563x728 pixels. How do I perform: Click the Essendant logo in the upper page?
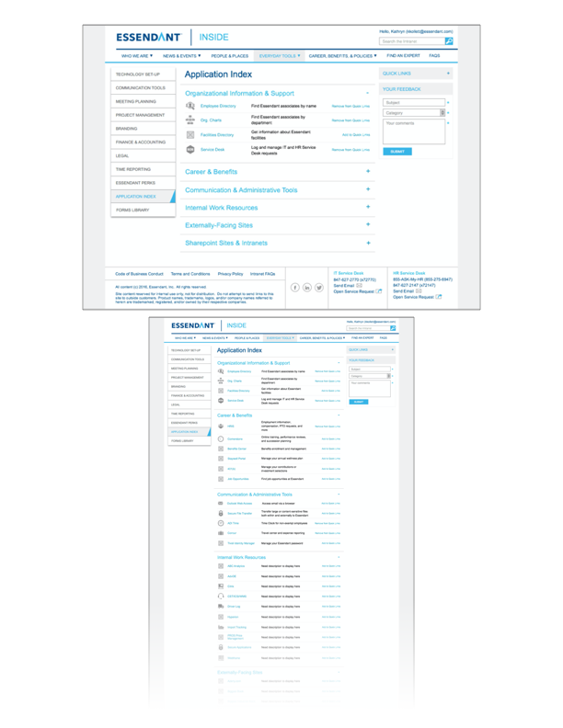(148, 37)
